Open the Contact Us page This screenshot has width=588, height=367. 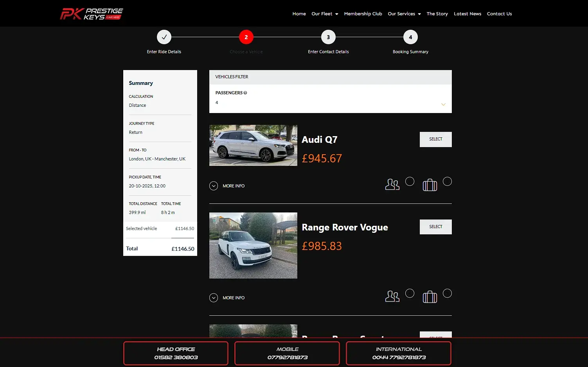point(499,14)
